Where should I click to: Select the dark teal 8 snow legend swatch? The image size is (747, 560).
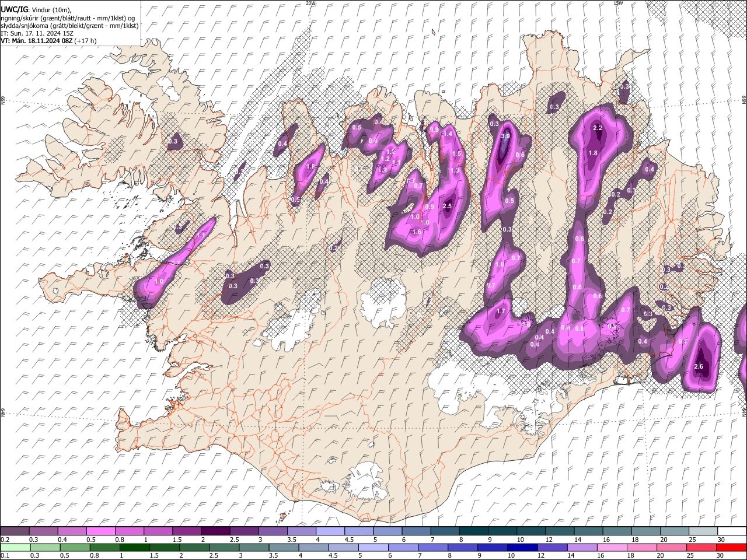[x=474, y=531]
